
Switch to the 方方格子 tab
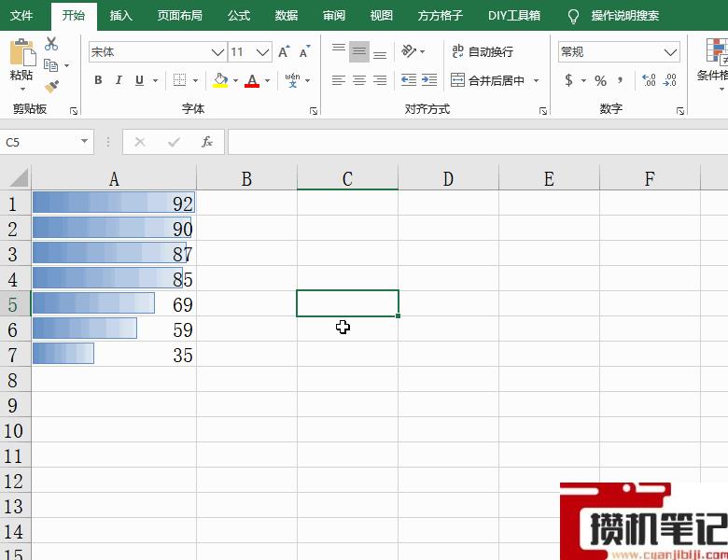[x=440, y=16]
